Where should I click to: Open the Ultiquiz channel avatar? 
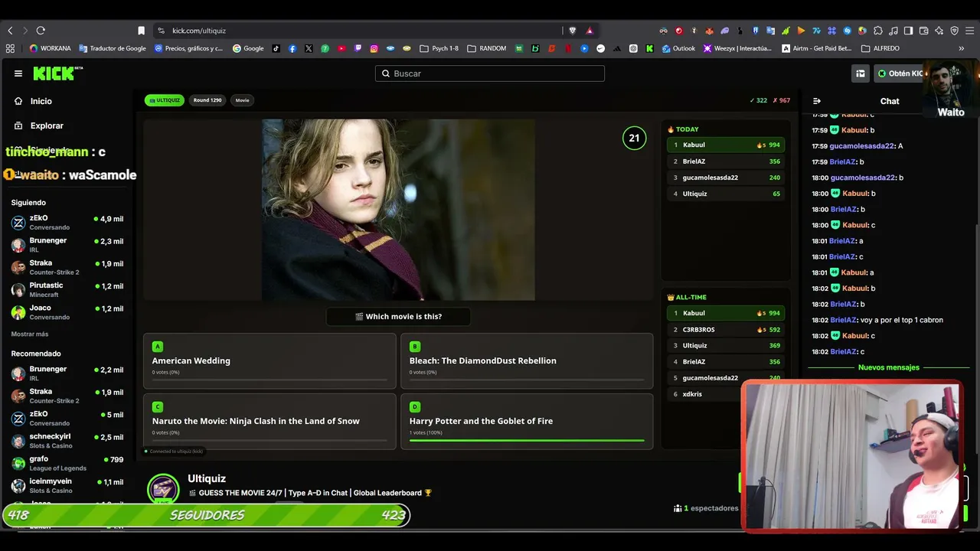[x=163, y=489]
